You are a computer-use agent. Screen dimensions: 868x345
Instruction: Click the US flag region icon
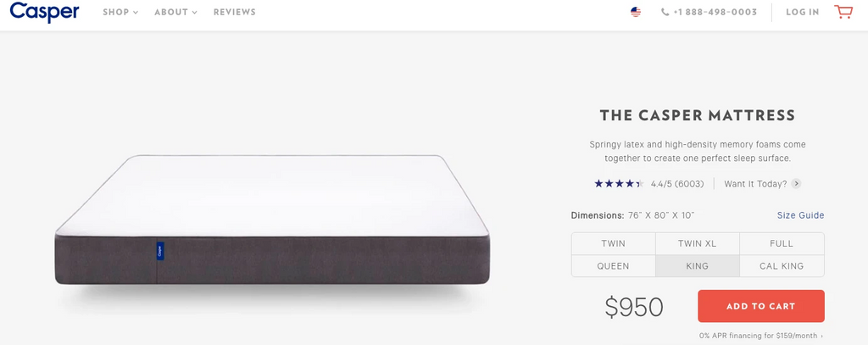point(636,12)
